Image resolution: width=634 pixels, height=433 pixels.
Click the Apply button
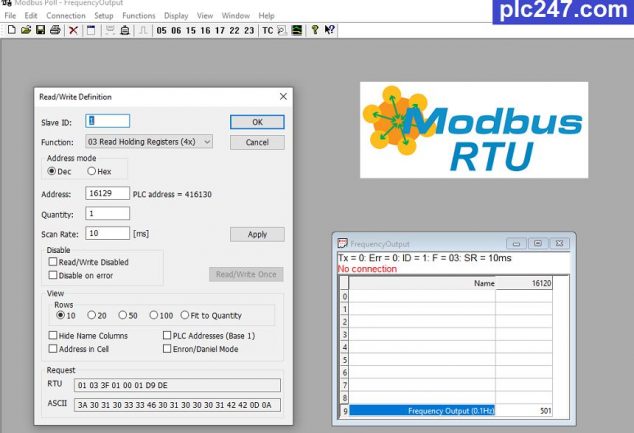(257, 234)
